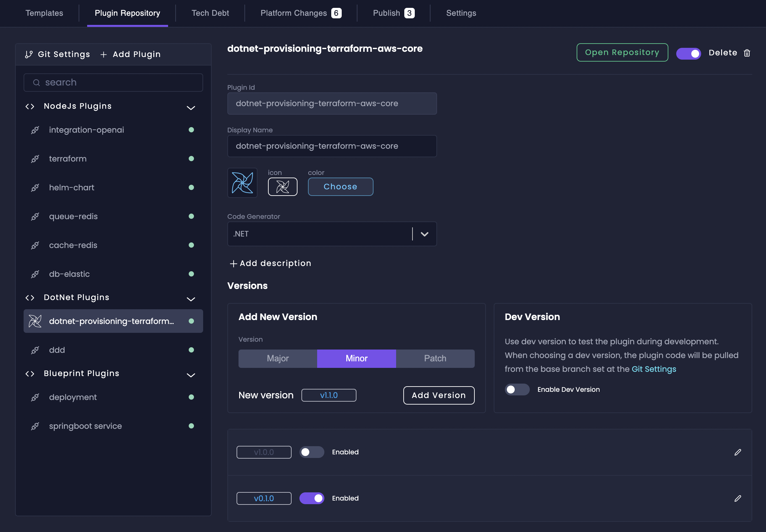Click the large pinwheel plugin icon preview
The width and height of the screenshot is (766, 532).
[242, 183]
